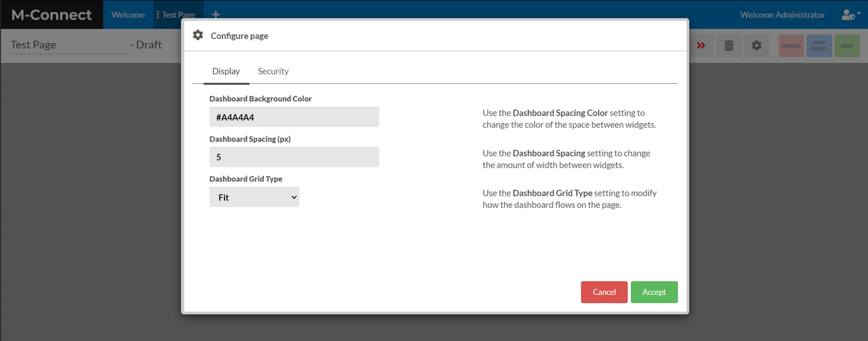Image resolution: width=868 pixels, height=341 pixels.
Task: Click the plus icon to add page
Action: coord(216,14)
